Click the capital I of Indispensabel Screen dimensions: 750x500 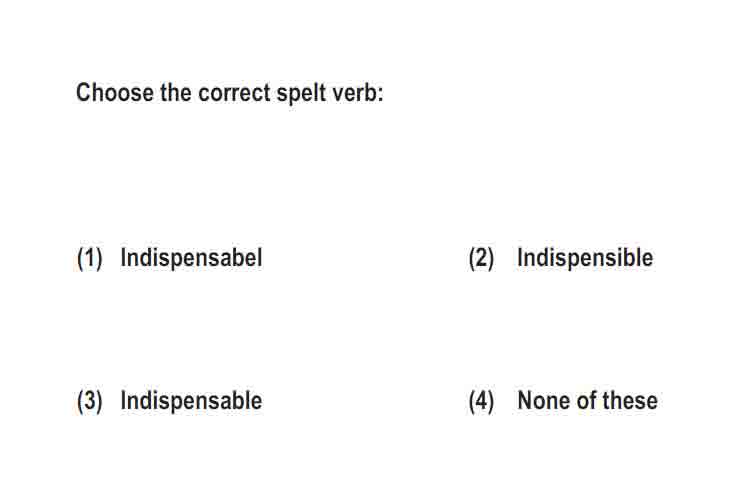coord(123,257)
